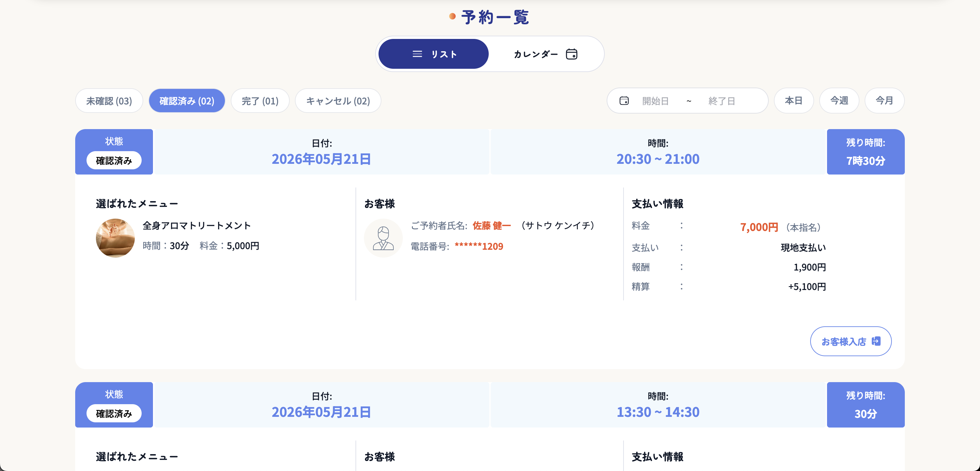The height and width of the screenshot is (471, 980).
Task: Switch to the リスト view
Action: 433,54
